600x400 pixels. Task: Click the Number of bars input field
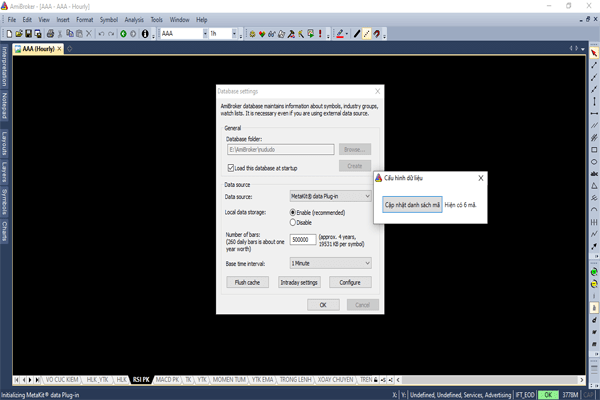coord(303,240)
